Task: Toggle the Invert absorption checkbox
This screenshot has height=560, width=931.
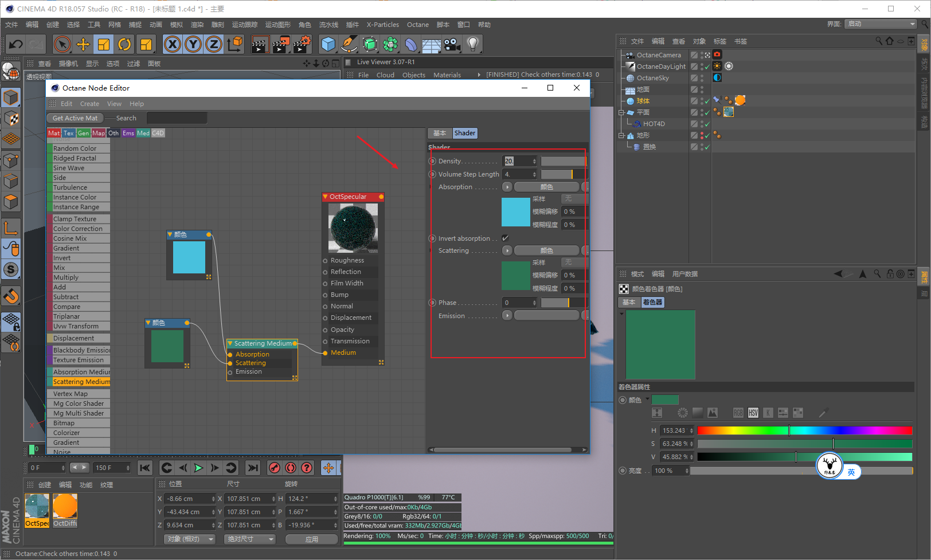Action: [x=505, y=238]
